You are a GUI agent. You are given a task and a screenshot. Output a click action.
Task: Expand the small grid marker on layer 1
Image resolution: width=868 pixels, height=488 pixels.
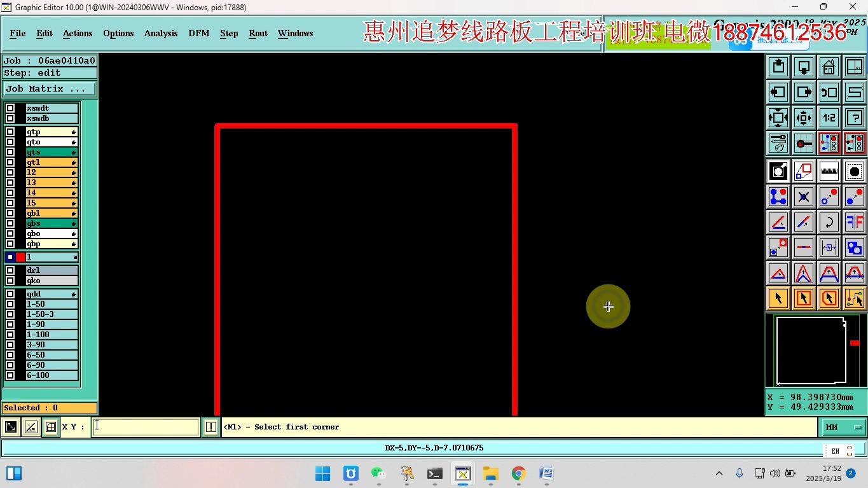[x=75, y=256]
